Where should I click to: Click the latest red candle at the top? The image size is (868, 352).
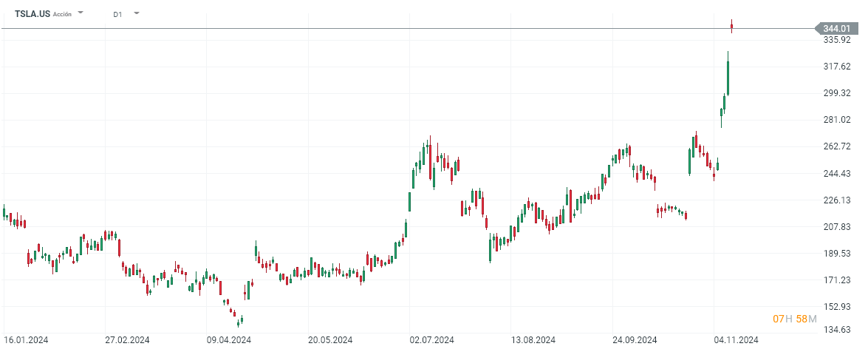tap(731, 27)
